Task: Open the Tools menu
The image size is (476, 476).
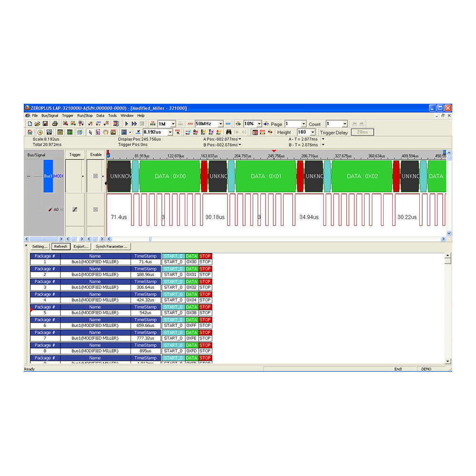Action: click(112, 115)
